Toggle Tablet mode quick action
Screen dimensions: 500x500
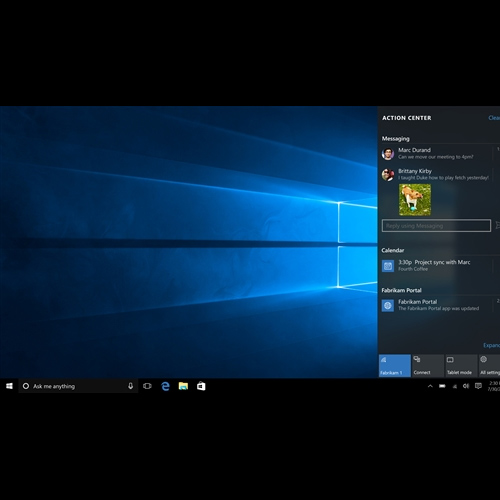[x=461, y=366]
